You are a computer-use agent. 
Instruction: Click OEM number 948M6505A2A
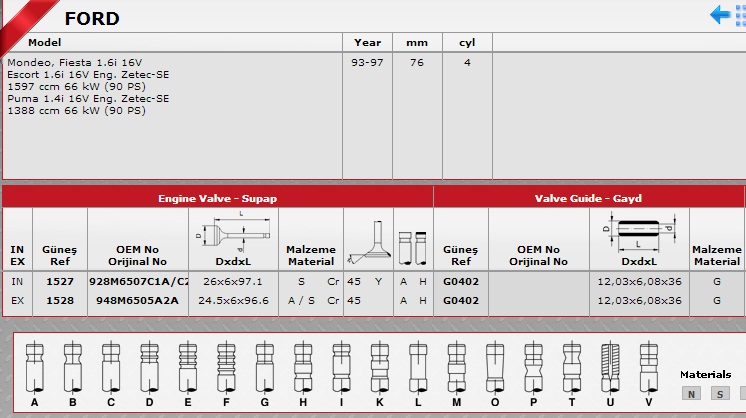138,299
